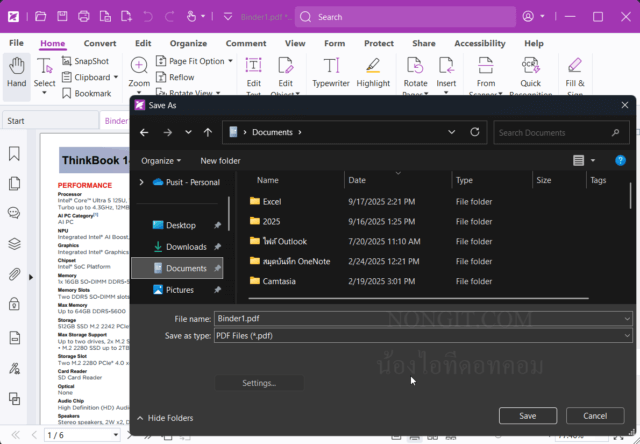Screen dimensions: 640x444
Task: Switch to the Comment ribbon tab
Action: click(x=246, y=43)
